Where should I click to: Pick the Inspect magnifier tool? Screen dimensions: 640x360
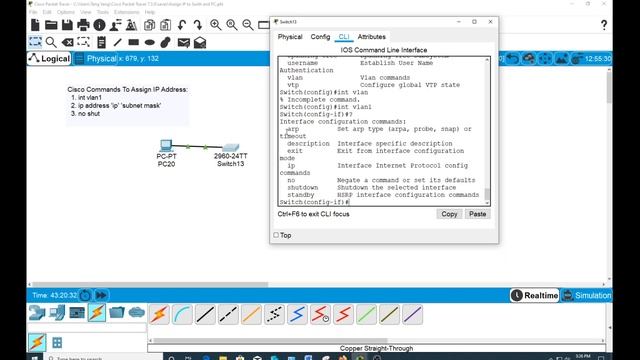coord(51,42)
